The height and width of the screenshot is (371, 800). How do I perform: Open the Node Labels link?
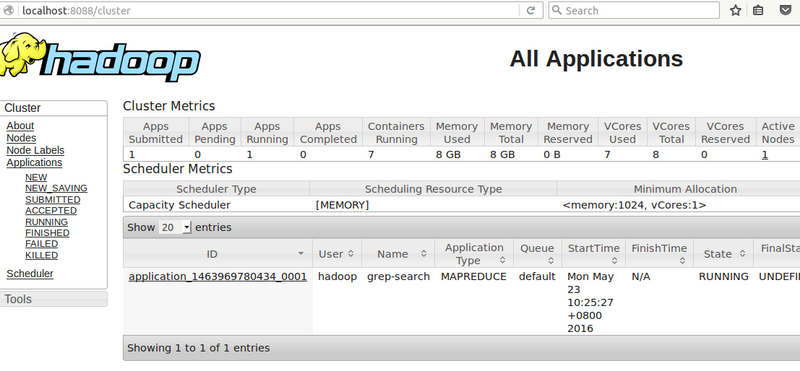35,150
